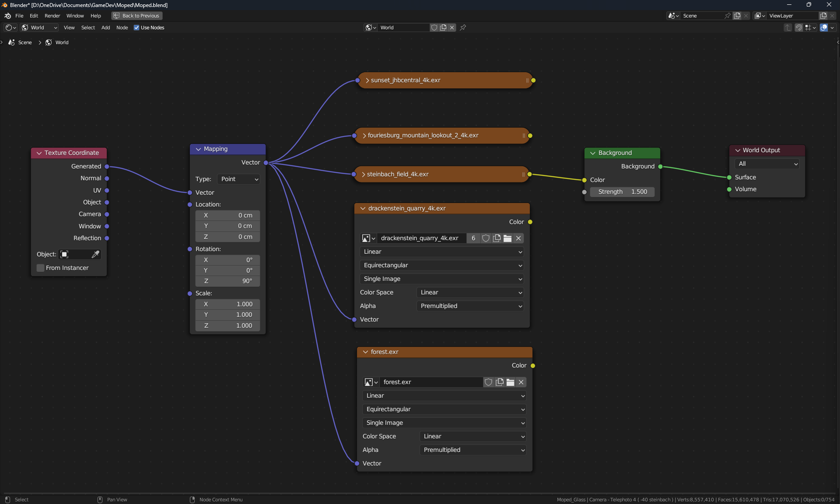Click the Rotation Z field showing 90°
Image resolution: width=840 pixels, height=504 pixels.
click(x=227, y=281)
